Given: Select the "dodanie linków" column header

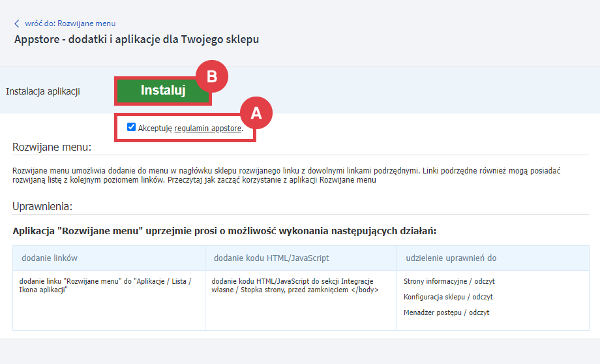Looking at the screenshot, I should (x=50, y=258).
